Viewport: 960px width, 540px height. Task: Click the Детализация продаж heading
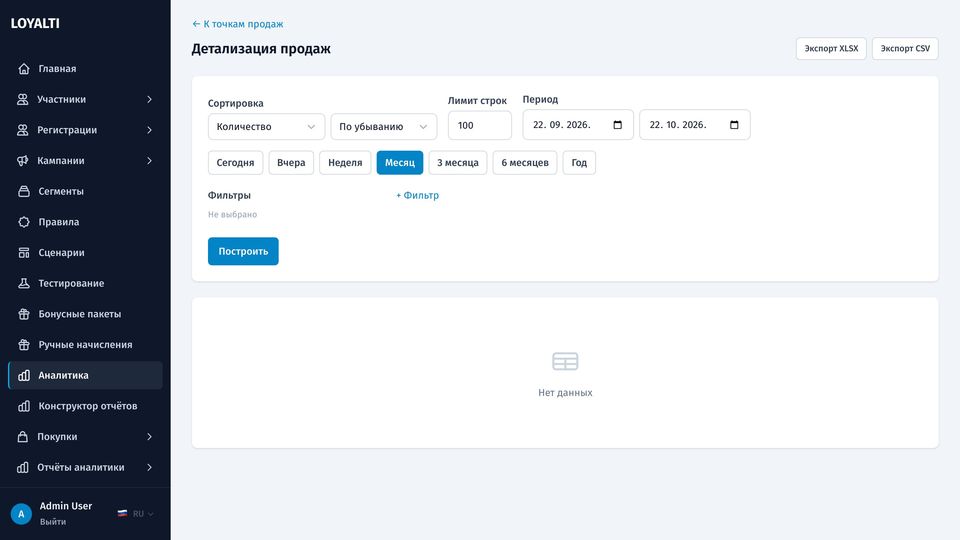pyautogui.click(x=261, y=49)
